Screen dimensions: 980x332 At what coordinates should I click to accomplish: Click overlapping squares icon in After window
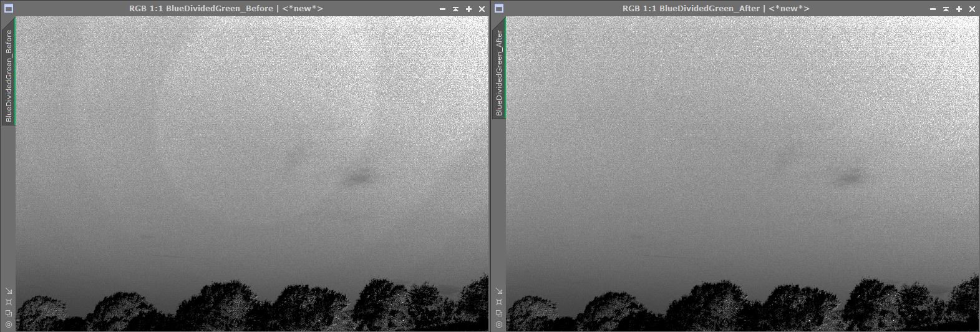coord(498,313)
